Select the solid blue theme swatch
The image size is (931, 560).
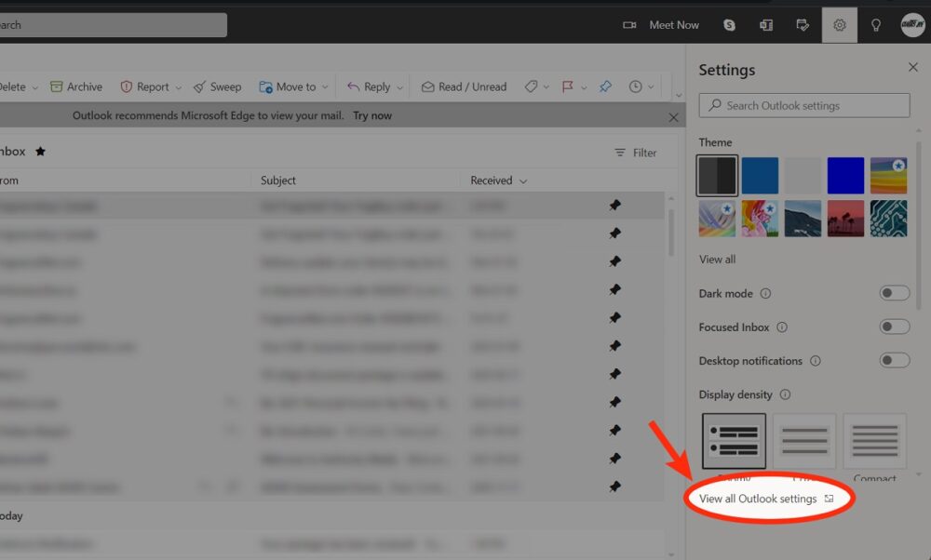[x=846, y=175]
